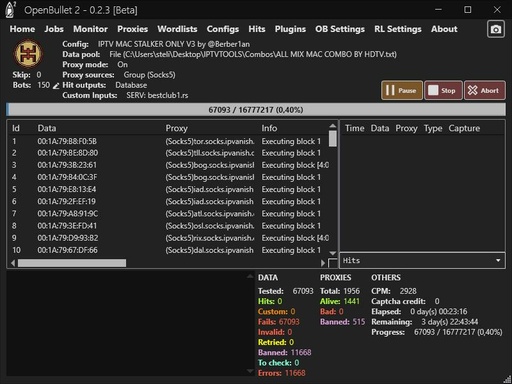The width and height of the screenshot is (512, 384).
Task: Click the camera screenshot icon
Action: click(495, 30)
